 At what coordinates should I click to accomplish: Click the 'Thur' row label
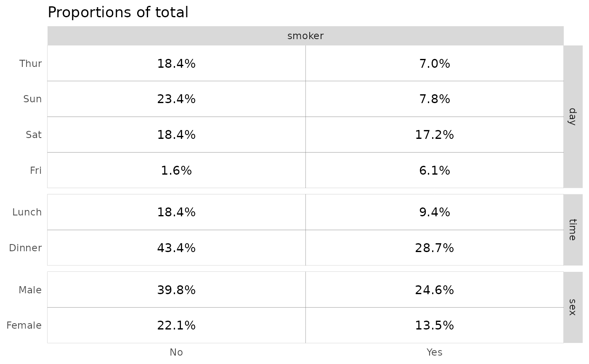31,64
